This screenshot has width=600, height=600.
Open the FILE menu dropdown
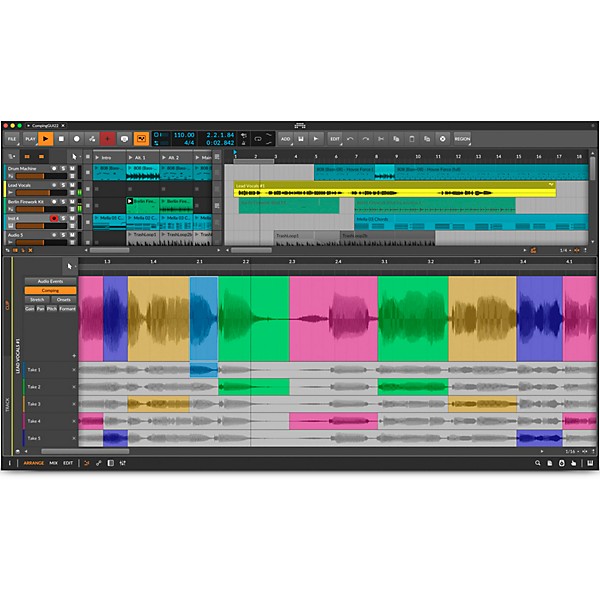click(x=11, y=139)
